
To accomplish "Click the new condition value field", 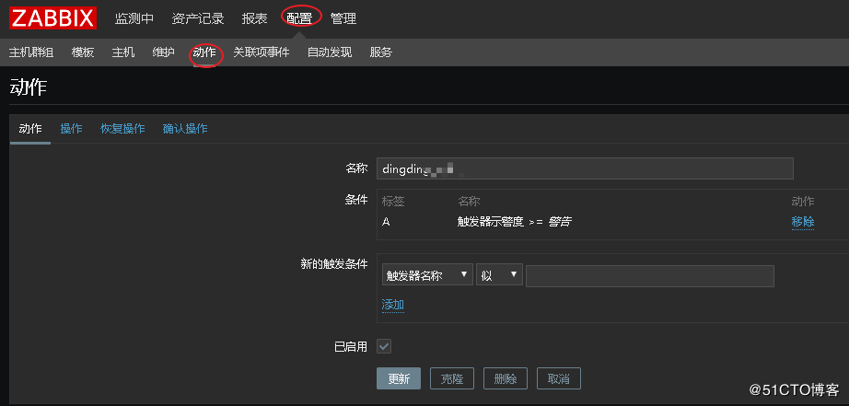I will point(650,276).
